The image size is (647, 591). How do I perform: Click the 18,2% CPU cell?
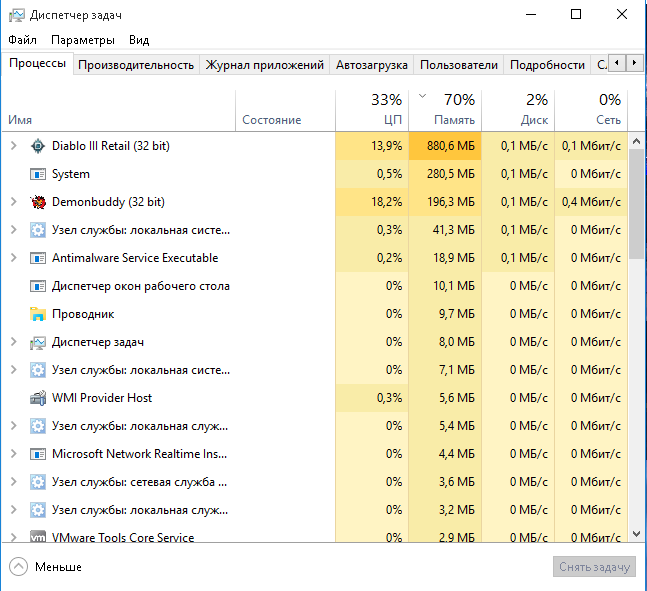pos(372,202)
